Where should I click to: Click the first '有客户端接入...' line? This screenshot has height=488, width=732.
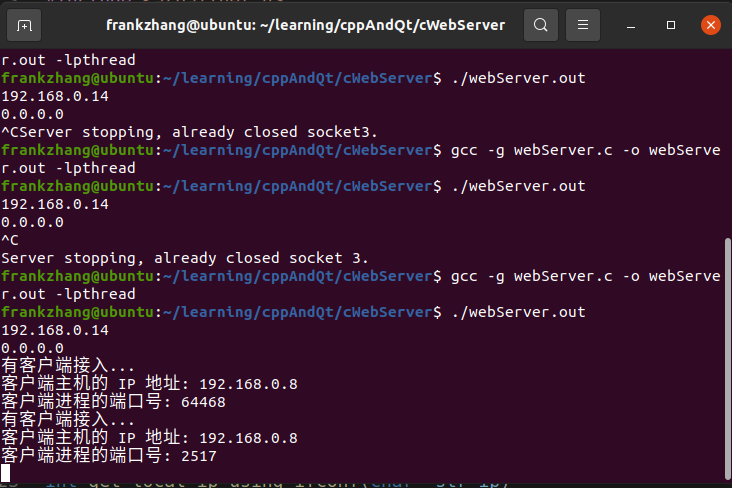[68, 366]
